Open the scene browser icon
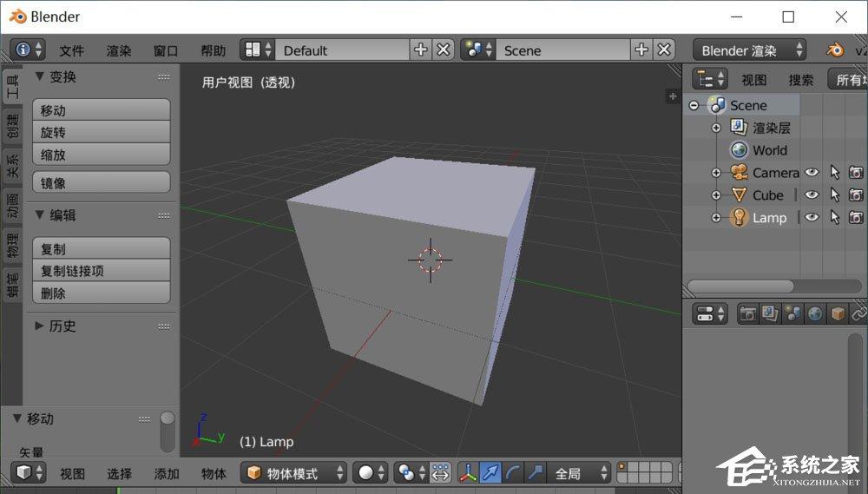868x494 pixels. (x=478, y=49)
